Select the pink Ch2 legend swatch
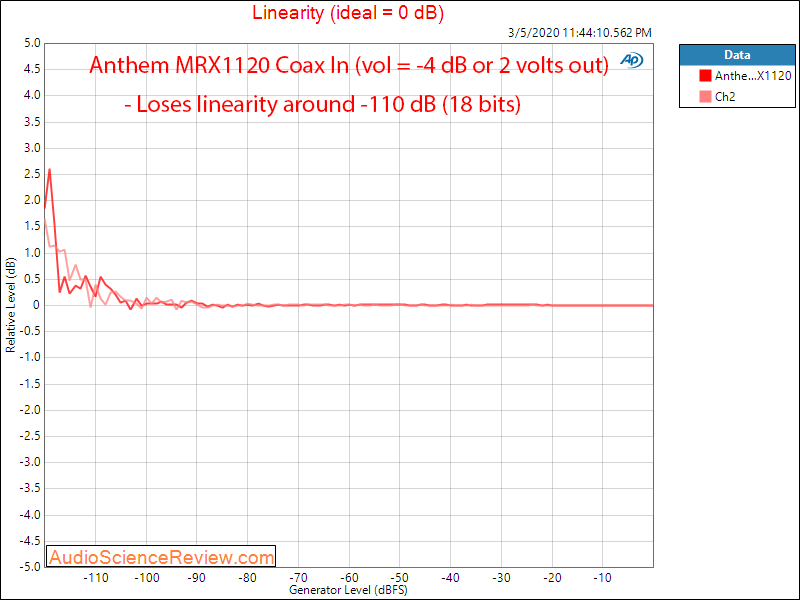Screen dimensions: 800x600 pyautogui.click(x=705, y=96)
